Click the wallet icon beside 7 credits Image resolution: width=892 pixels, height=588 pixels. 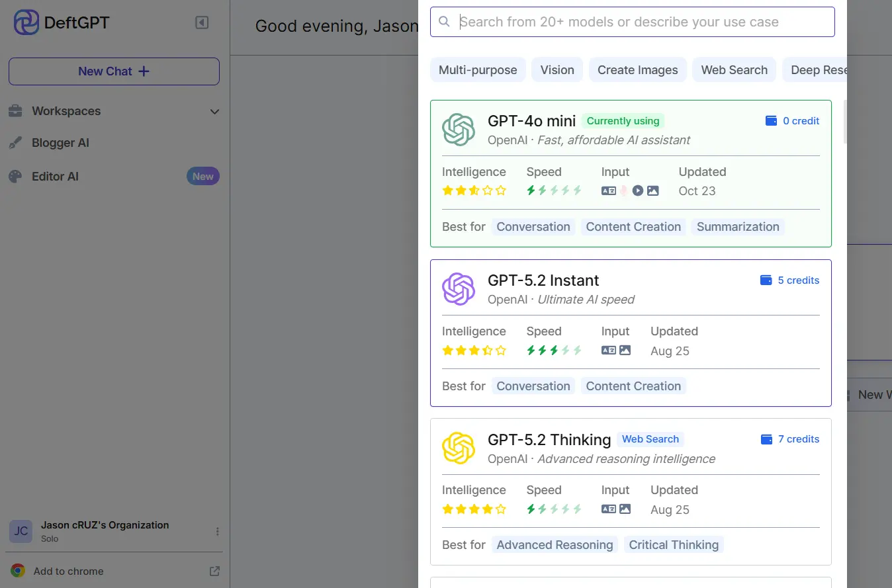point(766,439)
